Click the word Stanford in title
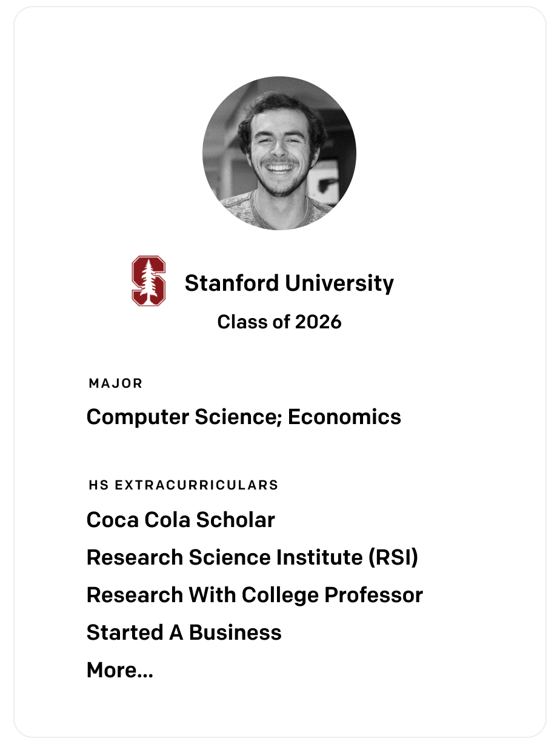Viewport: 560px width, 750px height. coord(232,283)
